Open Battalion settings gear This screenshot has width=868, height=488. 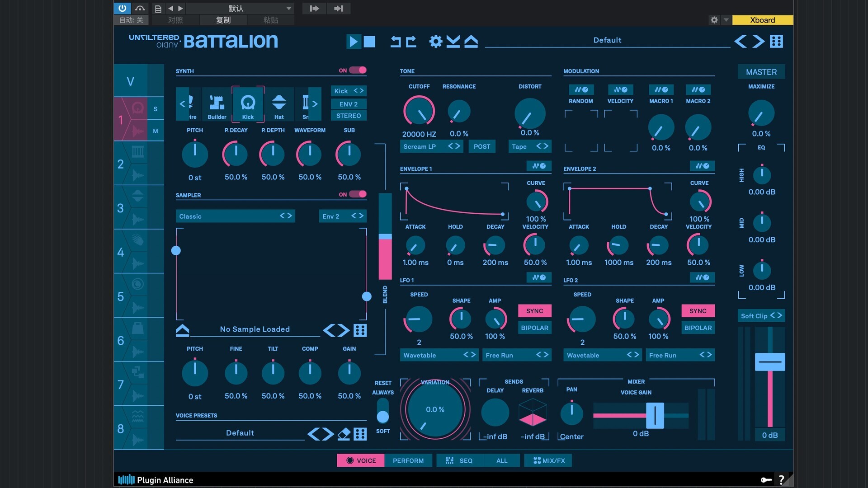(435, 42)
